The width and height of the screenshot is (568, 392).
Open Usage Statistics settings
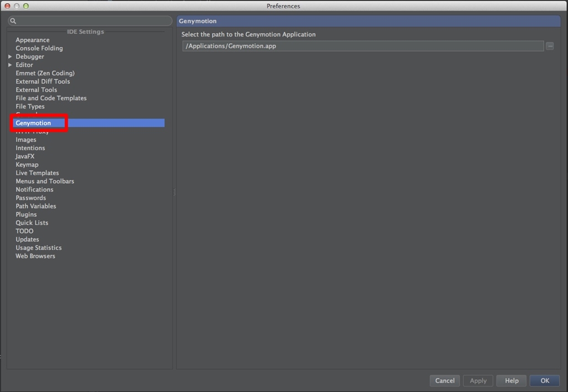coord(38,248)
